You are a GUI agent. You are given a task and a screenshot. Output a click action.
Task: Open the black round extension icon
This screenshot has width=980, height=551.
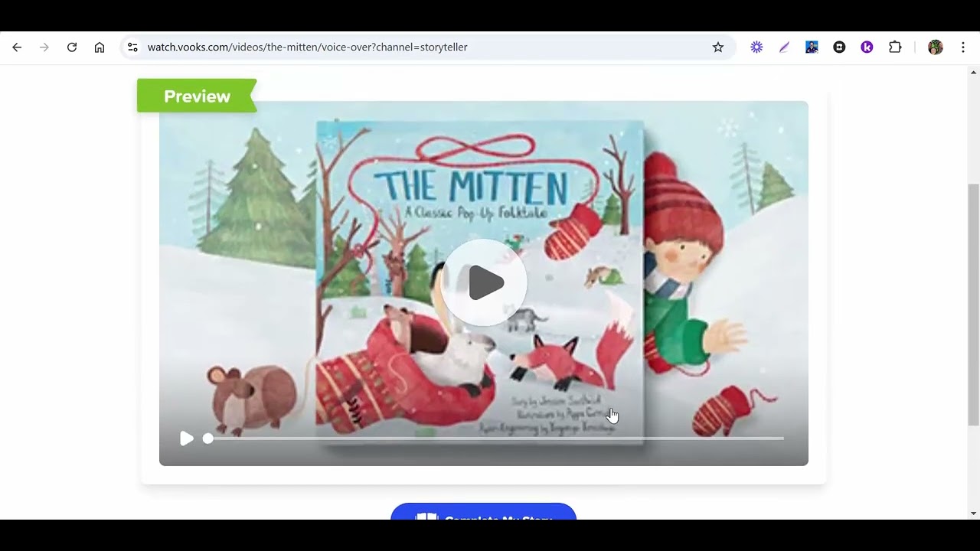839,47
